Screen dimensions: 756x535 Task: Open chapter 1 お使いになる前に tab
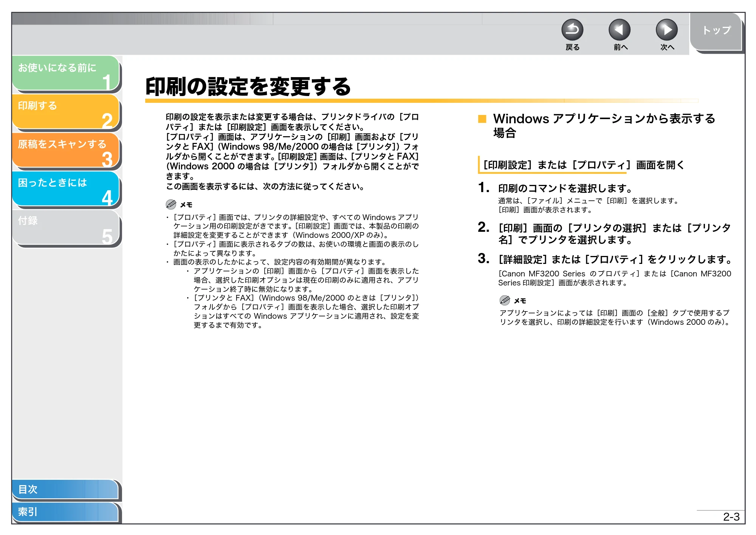(x=66, y=73)
